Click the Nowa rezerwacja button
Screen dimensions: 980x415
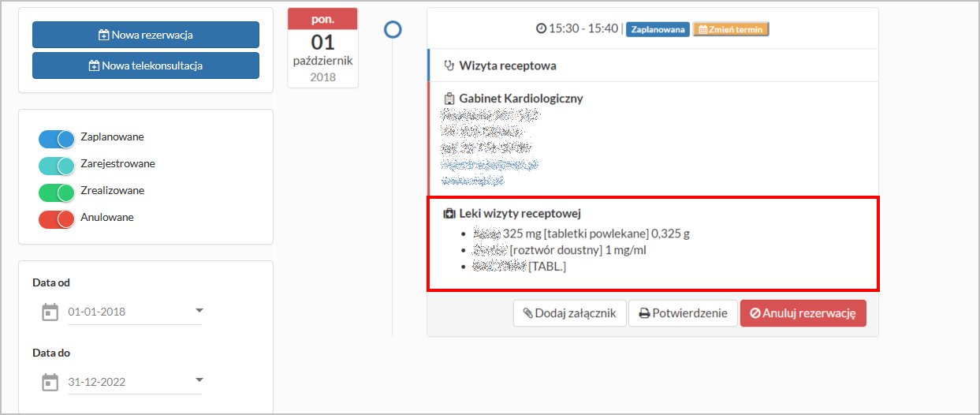146,35
